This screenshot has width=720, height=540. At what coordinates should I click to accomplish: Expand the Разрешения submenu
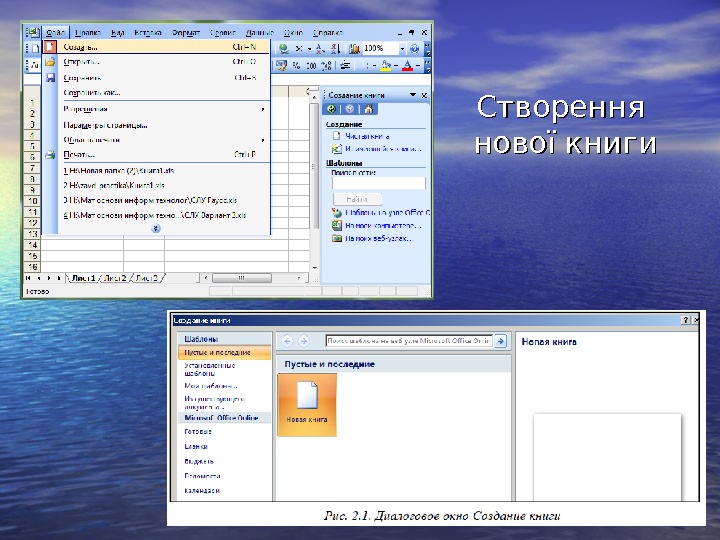156,109
